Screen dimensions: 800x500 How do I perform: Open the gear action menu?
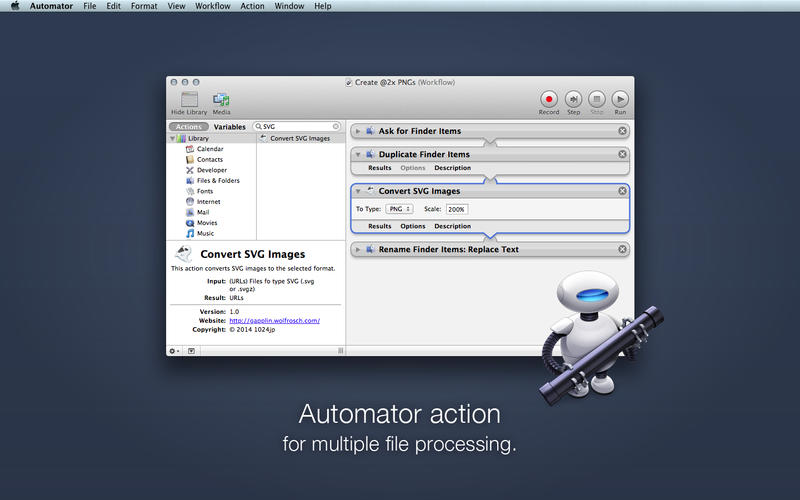point(174,351)
